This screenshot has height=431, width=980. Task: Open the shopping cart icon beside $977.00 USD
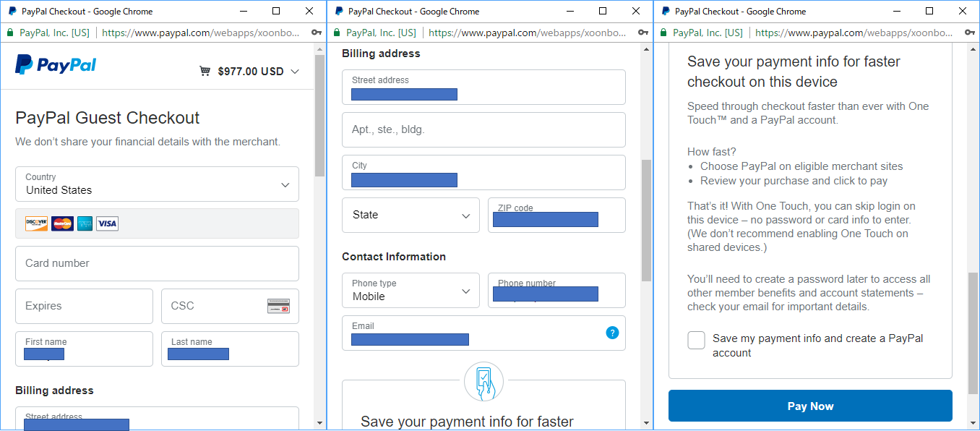[x=205, y=71]
